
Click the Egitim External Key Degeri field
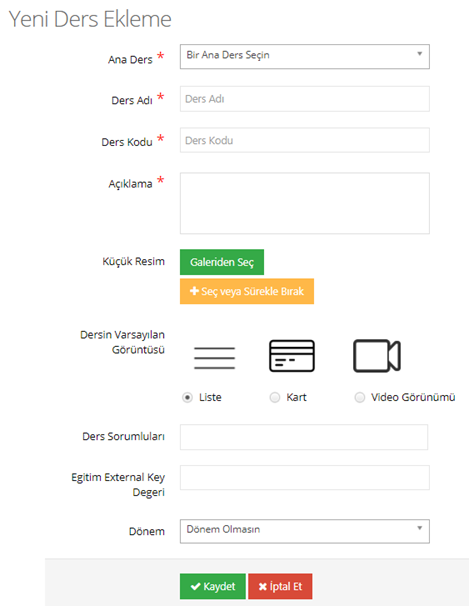[x=304, y=478]
